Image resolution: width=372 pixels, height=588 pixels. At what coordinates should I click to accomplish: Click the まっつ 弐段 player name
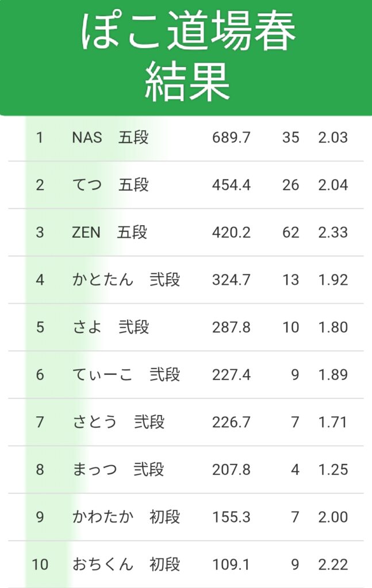point(118,470)
